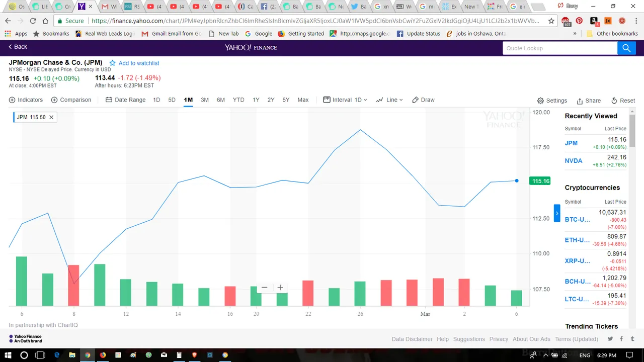Screen dimensions: 644x362
Task: Select the Max range
Action: click(303, 100)
